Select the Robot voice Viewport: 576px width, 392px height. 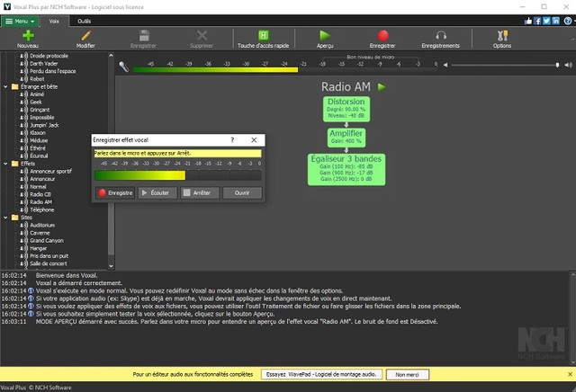click(x=37, y=79)
